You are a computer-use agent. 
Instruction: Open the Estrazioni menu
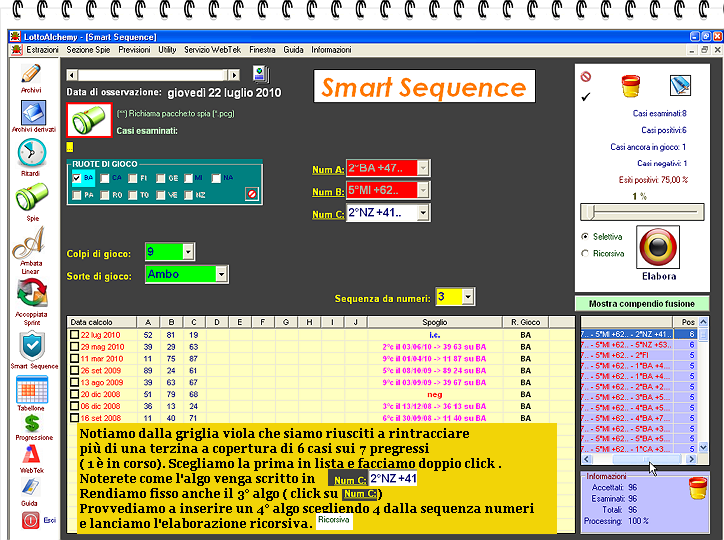pyautogui.click(x=42, y=49)
